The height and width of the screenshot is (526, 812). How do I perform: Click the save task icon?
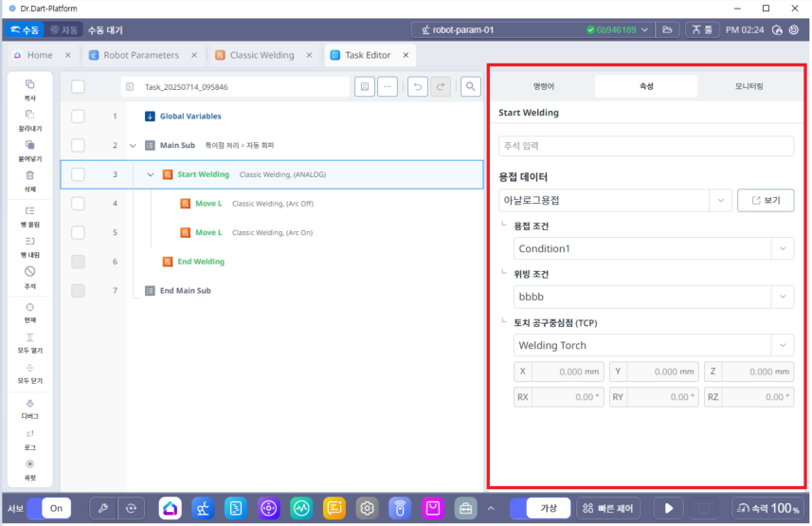click(364, 87)
